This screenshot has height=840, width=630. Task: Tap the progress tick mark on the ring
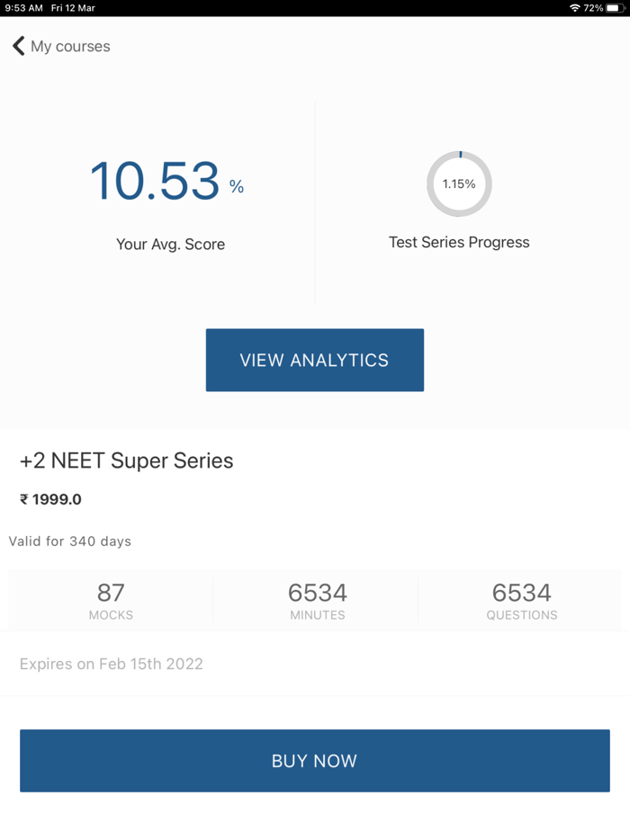459,155
